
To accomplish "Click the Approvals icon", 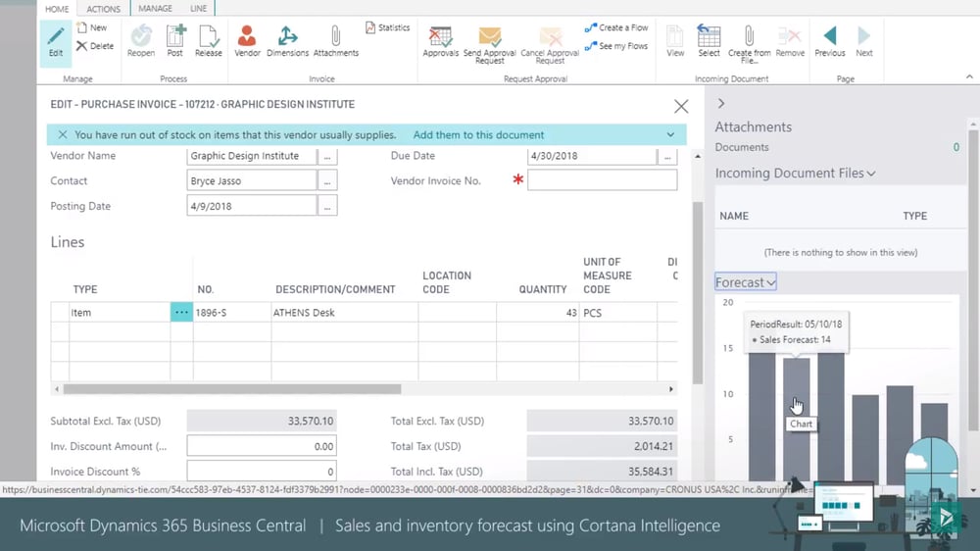I will 441,36.
